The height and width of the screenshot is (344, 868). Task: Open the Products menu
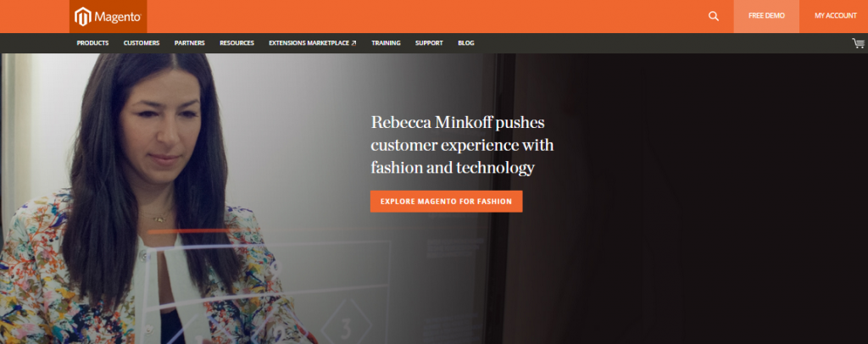coord(92,43)
